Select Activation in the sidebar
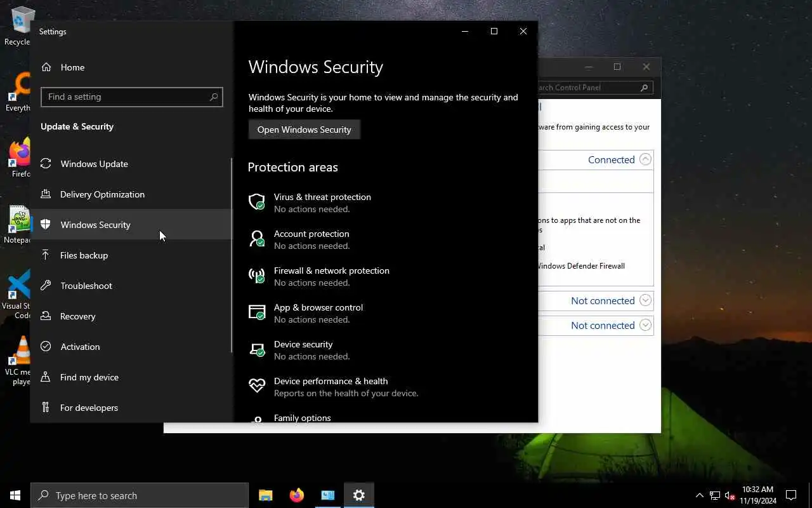The width and height of the screenshot is (812, 508). pyautogui.click(x=131, y=347)
